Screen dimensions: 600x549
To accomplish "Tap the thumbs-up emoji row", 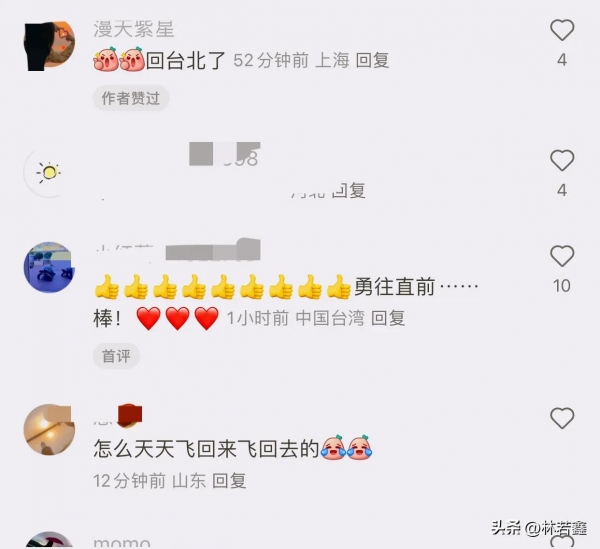I will coord(222,287).
